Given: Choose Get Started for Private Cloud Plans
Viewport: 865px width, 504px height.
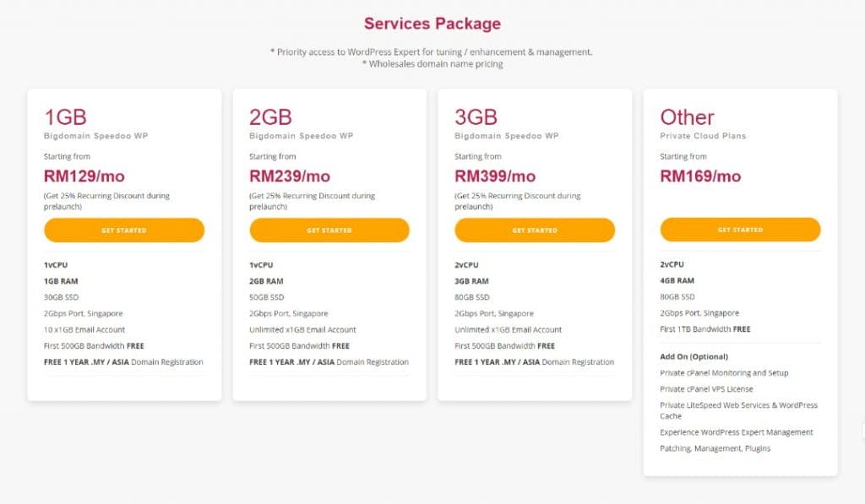Looking at the screenshot, I should click(x=740, y=230).
